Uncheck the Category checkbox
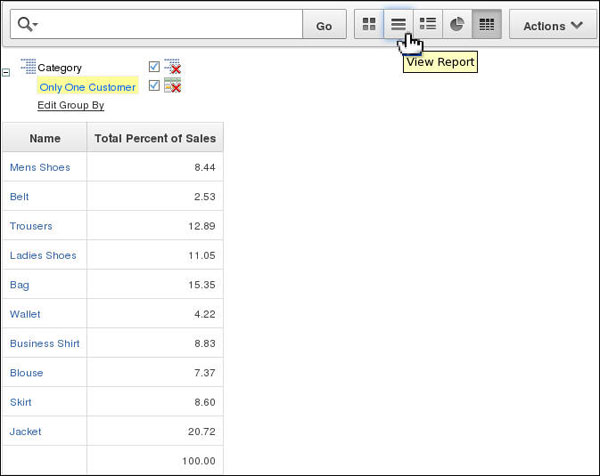Screen dimensions: 600x476 click(154, 66)
